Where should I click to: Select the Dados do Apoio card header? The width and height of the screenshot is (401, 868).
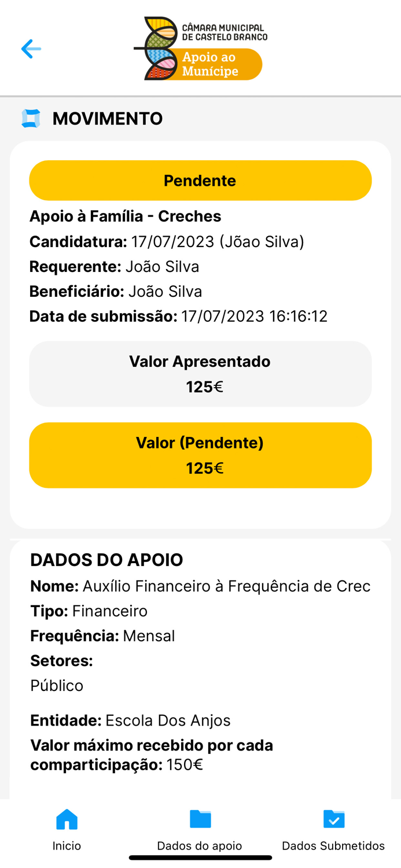click(106, 560)
